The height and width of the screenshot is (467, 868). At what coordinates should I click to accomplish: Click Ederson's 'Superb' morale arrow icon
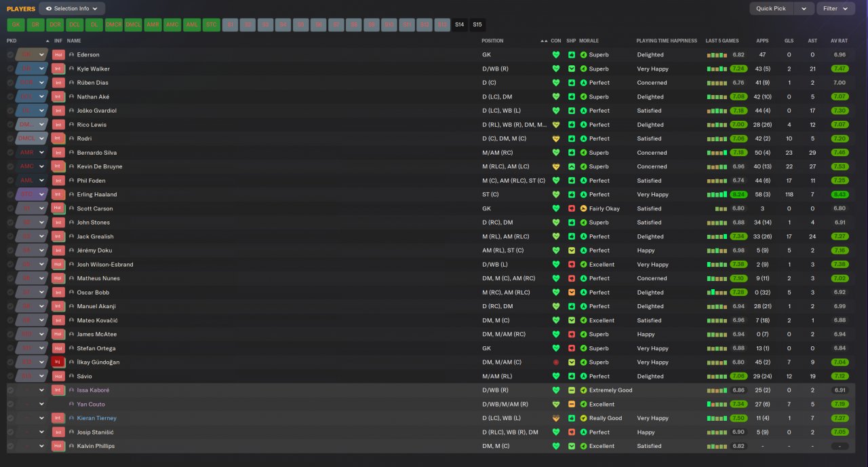click(583, 54)
